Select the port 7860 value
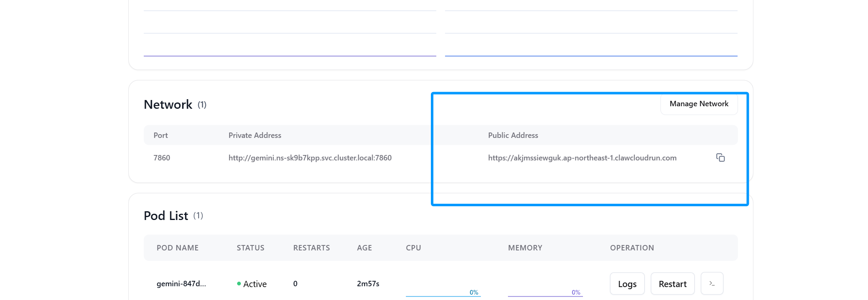Screen dimensions: 868x300 tap(162, 158)
